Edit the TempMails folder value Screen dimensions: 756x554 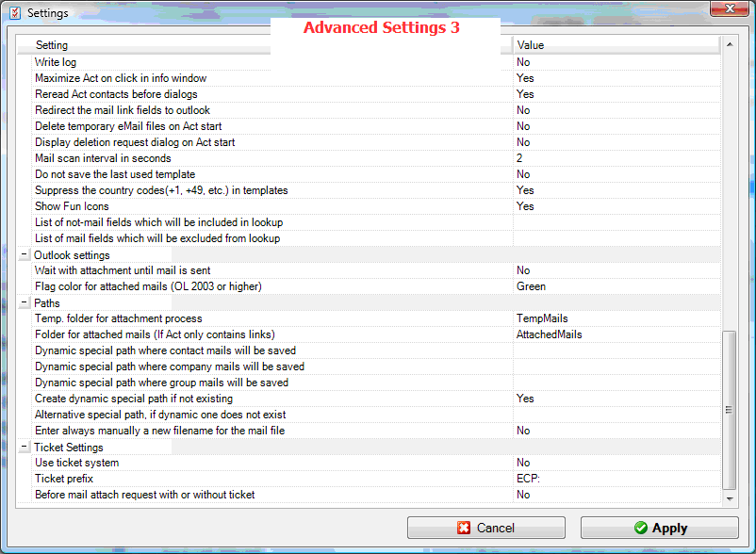coord(542,319)
